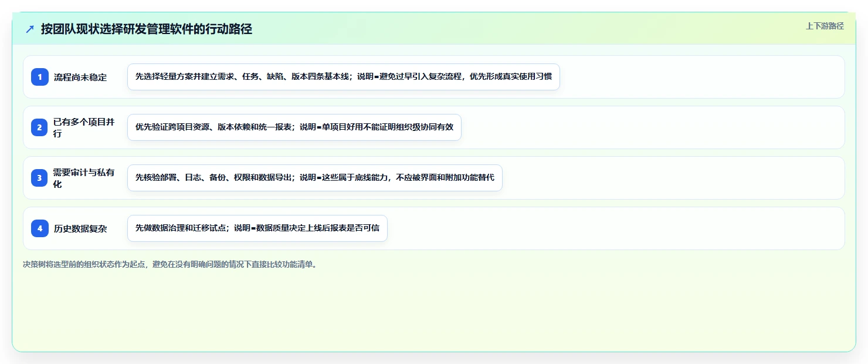Screen dimensions: 868x364
Task: Open the 先选择轻量方案 action box
Action: tap(344, 77)
